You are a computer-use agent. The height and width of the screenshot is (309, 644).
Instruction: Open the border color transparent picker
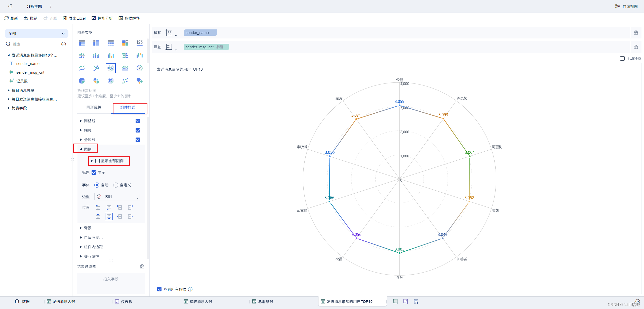(117, 197)
